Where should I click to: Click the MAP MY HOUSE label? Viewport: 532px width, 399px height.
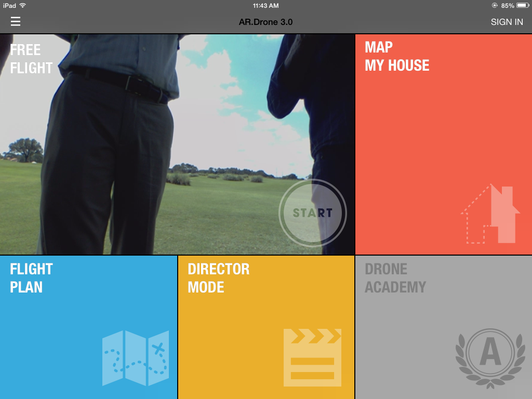point(397,56)
